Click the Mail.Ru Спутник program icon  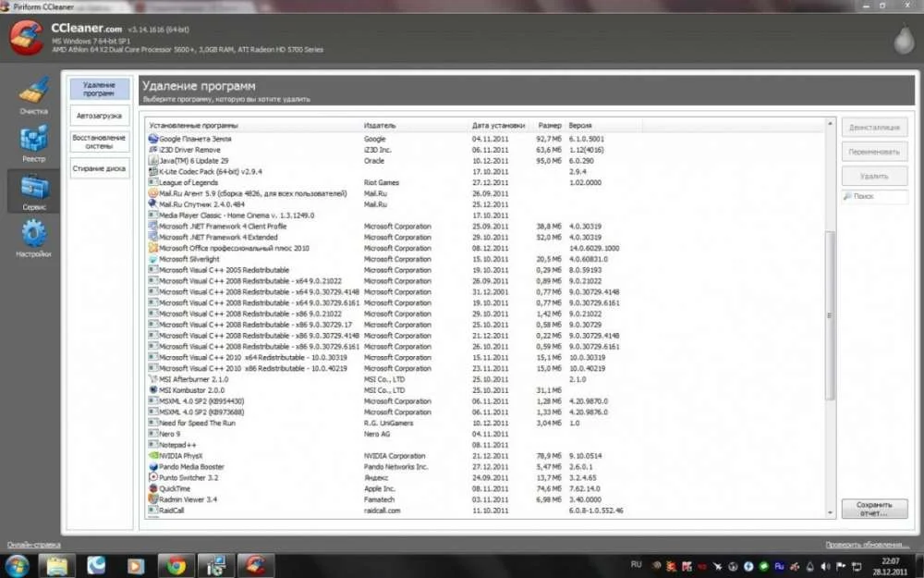153,204
